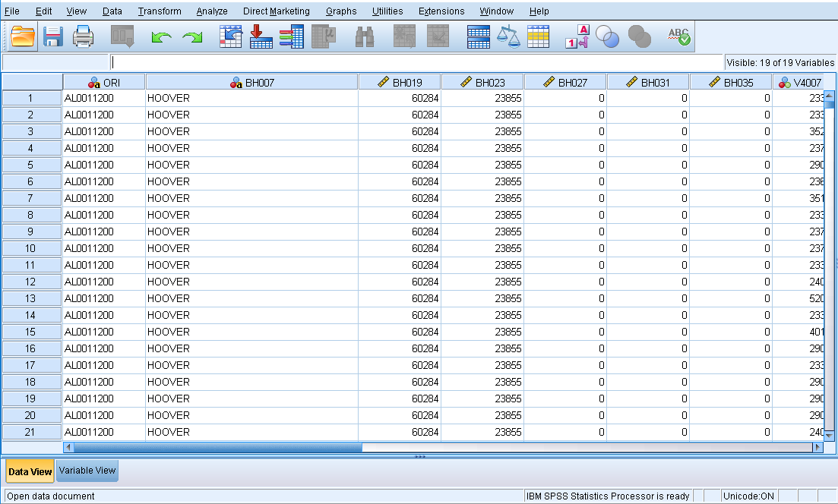Click the cell editor input field above grid

[x=416, y=62]
